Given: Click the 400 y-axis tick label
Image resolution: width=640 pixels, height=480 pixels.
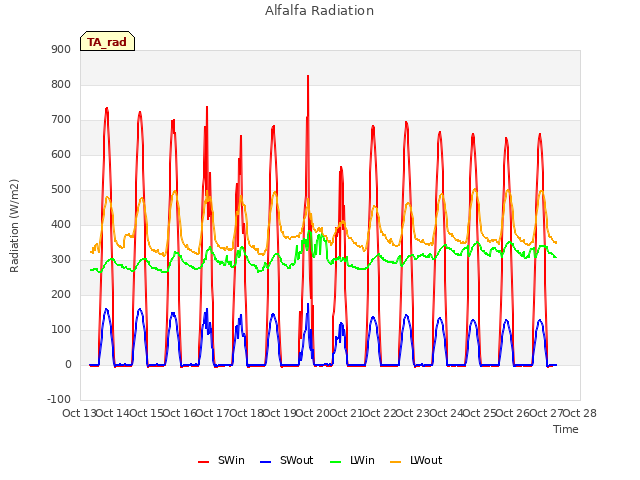Looking at the screenshot, I should [x=61, y=224].
